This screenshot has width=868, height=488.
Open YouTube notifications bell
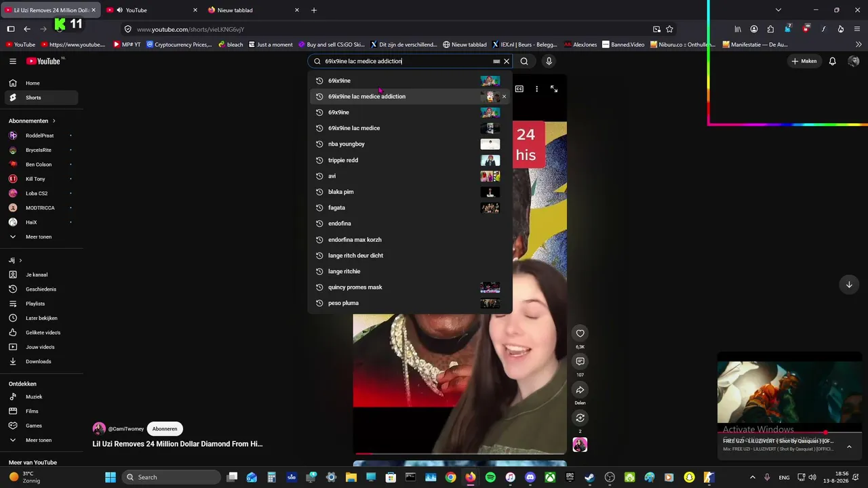click(x=833, y=61)
